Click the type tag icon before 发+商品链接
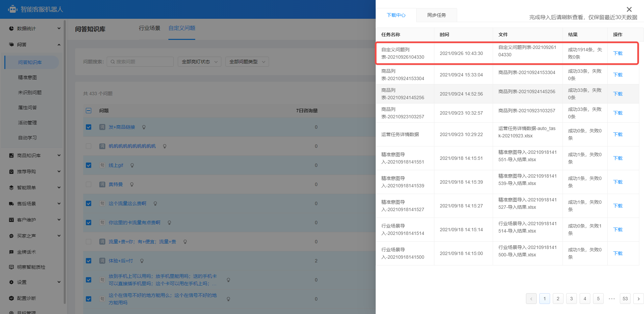 (102, 127)
